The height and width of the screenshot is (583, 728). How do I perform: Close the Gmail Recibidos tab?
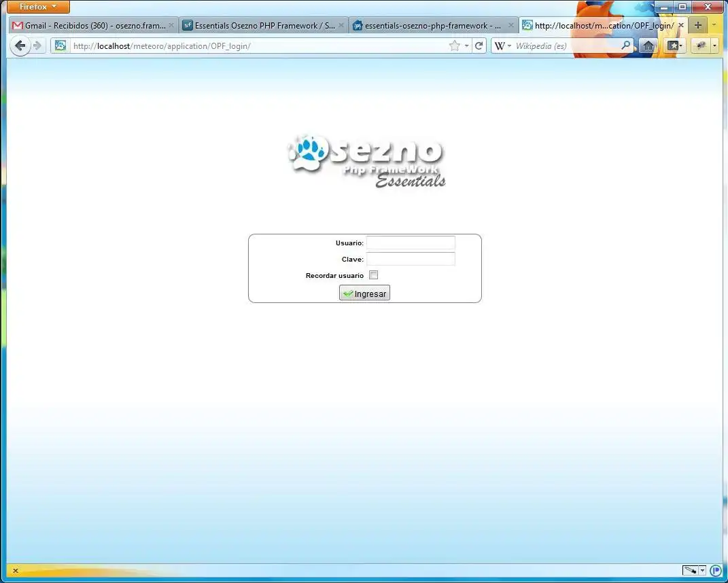171,25
